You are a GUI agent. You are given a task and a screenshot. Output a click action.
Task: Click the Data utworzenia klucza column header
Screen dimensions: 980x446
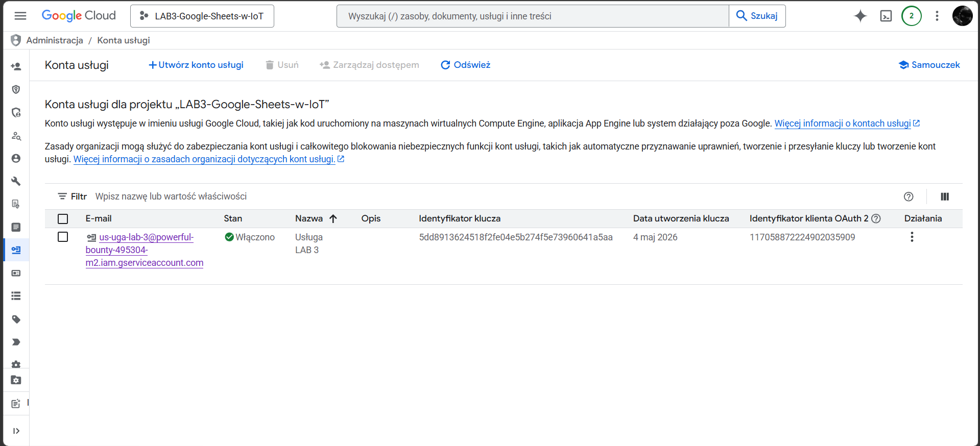pyautogui.click(x=681, y=218)
